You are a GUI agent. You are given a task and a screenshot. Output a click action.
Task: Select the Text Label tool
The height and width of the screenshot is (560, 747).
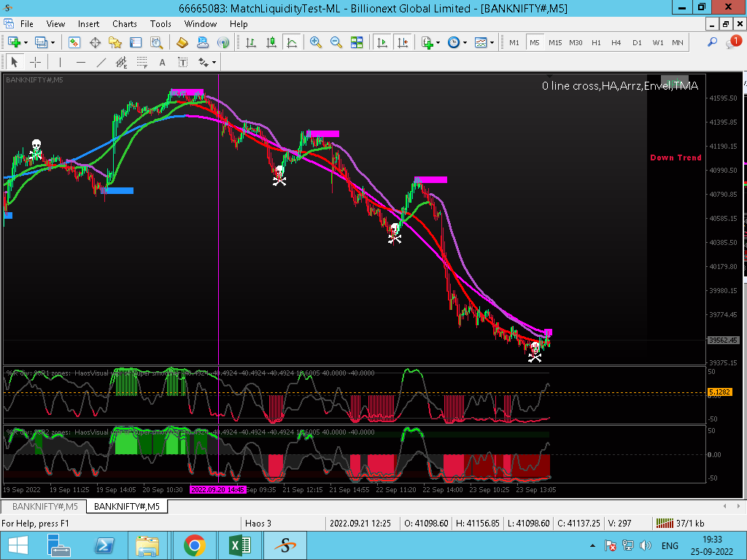182,62
